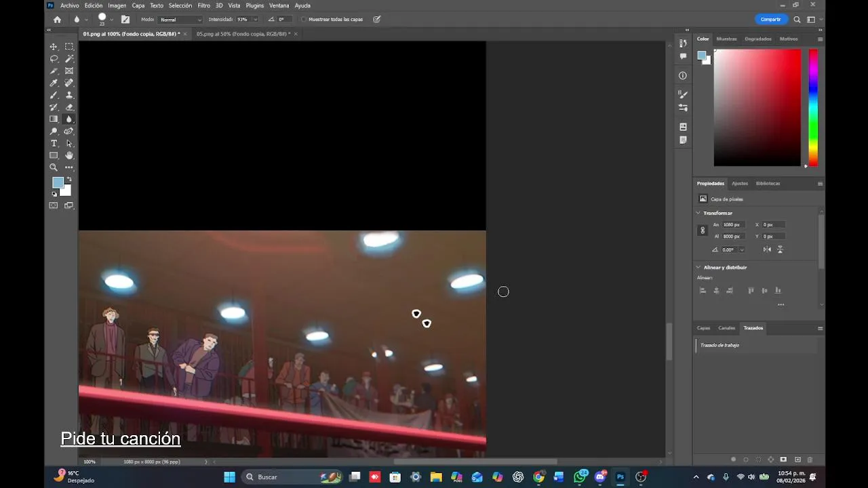Select the Rectangle shape tool
Image resolution: width=868 pixels, height=488 pixels.
54,155
